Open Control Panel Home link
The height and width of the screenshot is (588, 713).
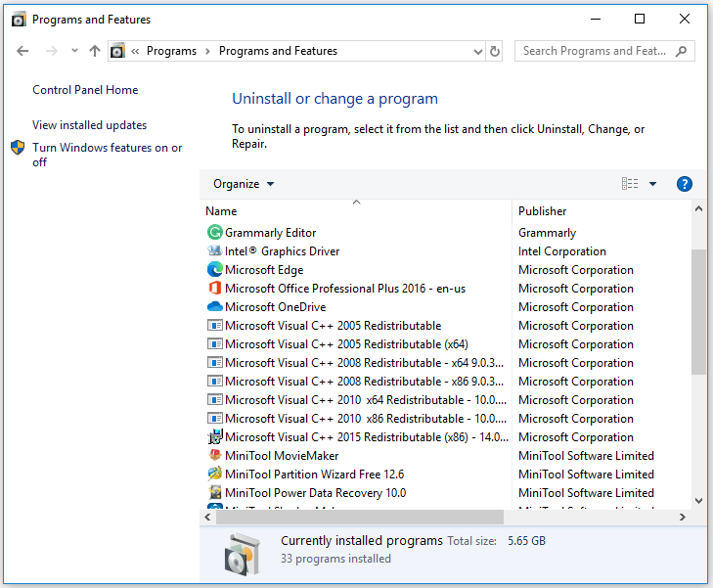(85, 90)
